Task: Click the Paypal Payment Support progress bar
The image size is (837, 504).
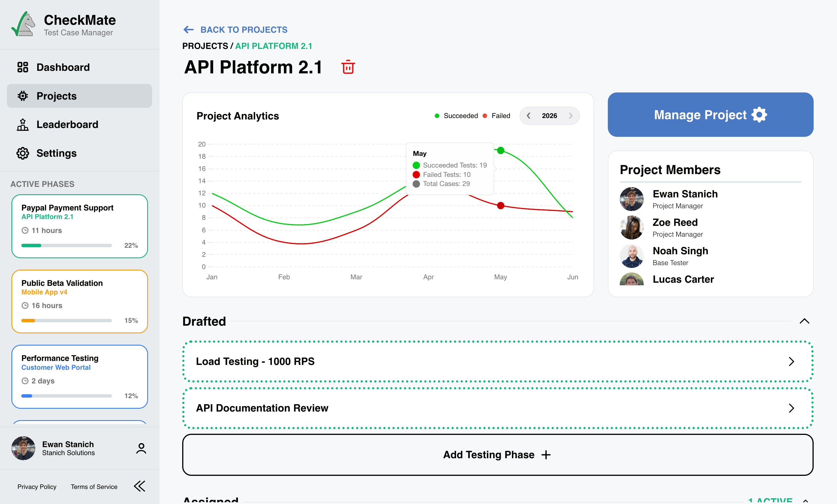Action: point(67,245)
